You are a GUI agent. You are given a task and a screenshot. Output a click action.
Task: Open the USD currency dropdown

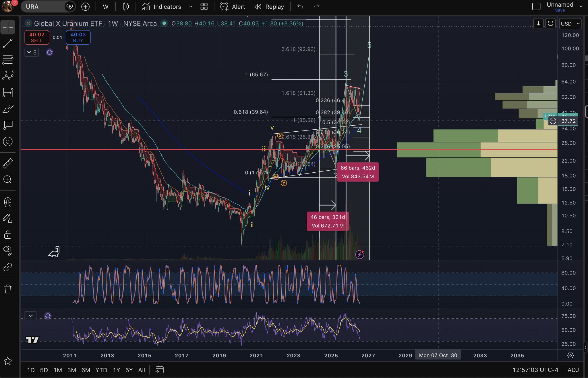point(570,24)
